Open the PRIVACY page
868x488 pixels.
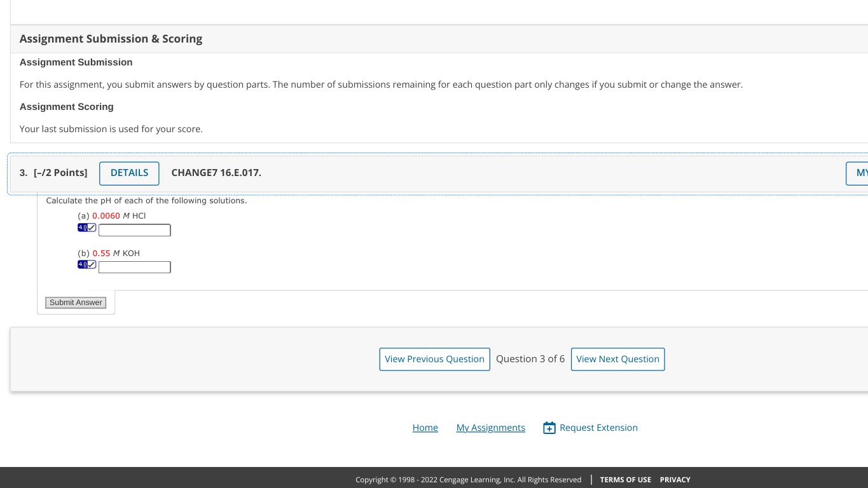coord(675,480)
